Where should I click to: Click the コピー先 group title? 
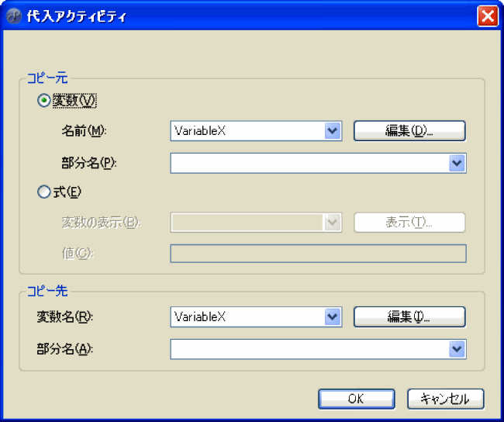click(47, 291)
